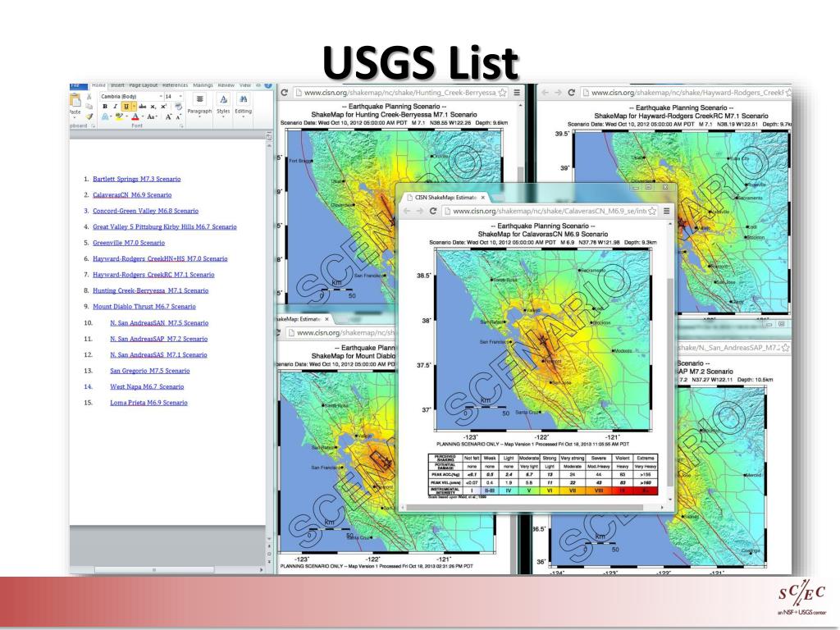Open the Page Layout ribbon tab
This screenshot has width=840, height=630.
point(143,85)
